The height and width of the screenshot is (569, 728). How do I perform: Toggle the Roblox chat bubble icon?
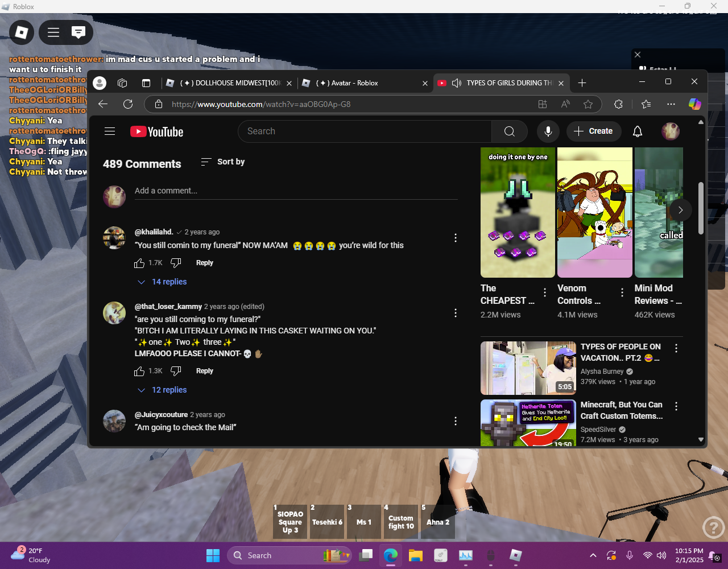coord(78,32)
